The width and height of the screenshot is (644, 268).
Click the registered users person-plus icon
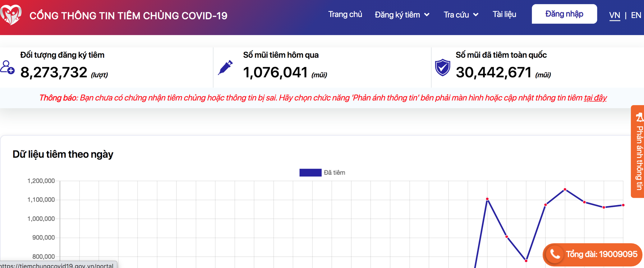[7, 68]
